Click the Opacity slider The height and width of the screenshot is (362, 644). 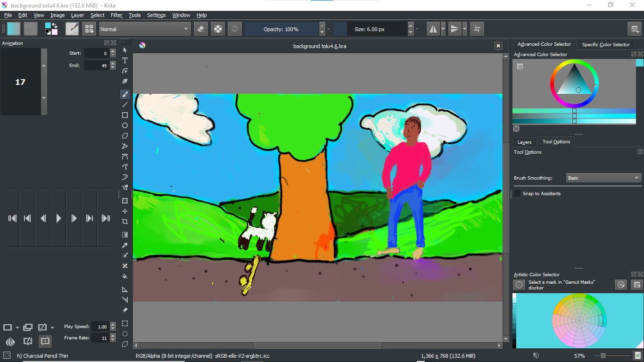click(281, 29)
